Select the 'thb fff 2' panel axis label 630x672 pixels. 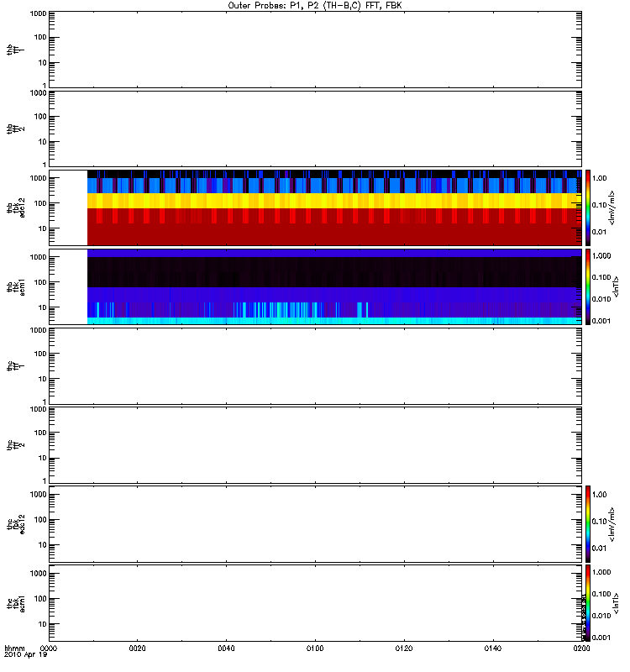coord(15,129)
